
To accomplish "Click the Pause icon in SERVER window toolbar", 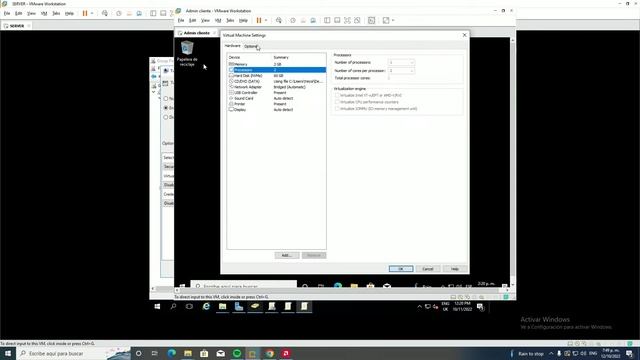I will (85, 13).
